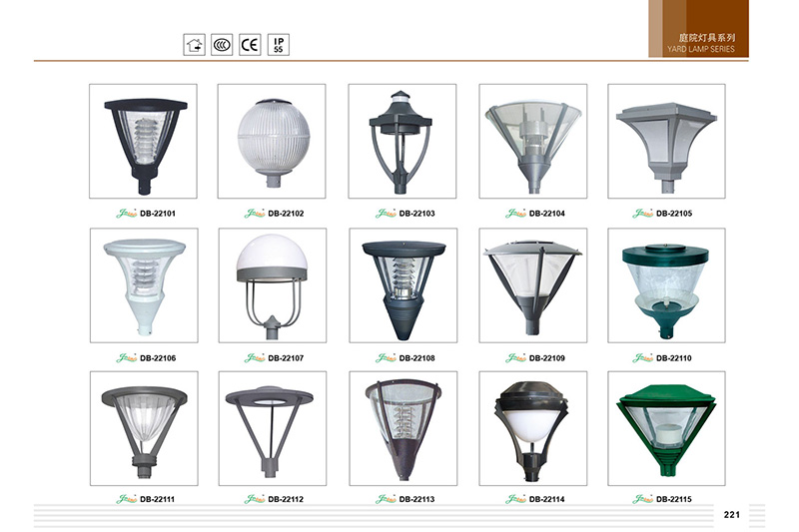Open the DB-22110 green lamp thumbnail
This screenshot has width=799, height=532.
click(666, 285)
